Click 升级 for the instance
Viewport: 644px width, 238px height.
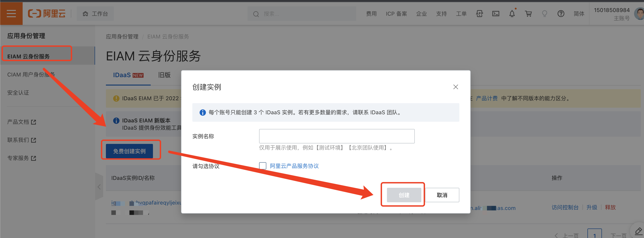coord(592,207)
